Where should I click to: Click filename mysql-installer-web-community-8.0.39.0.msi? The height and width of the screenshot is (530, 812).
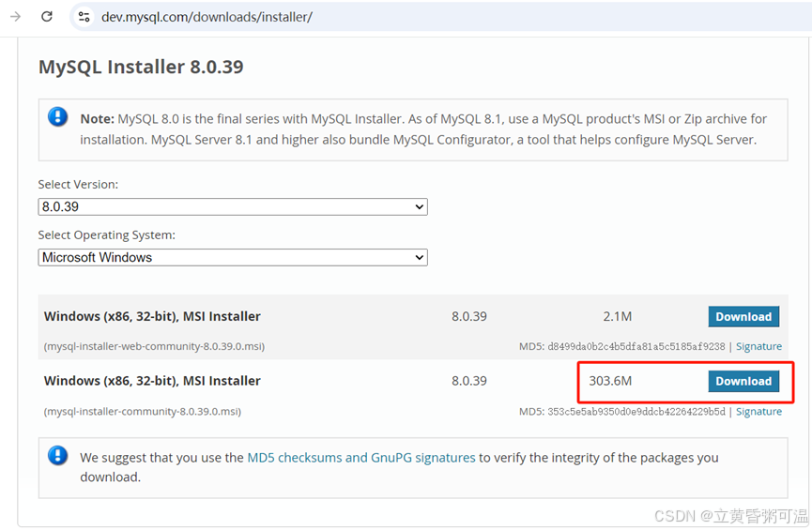154,346
